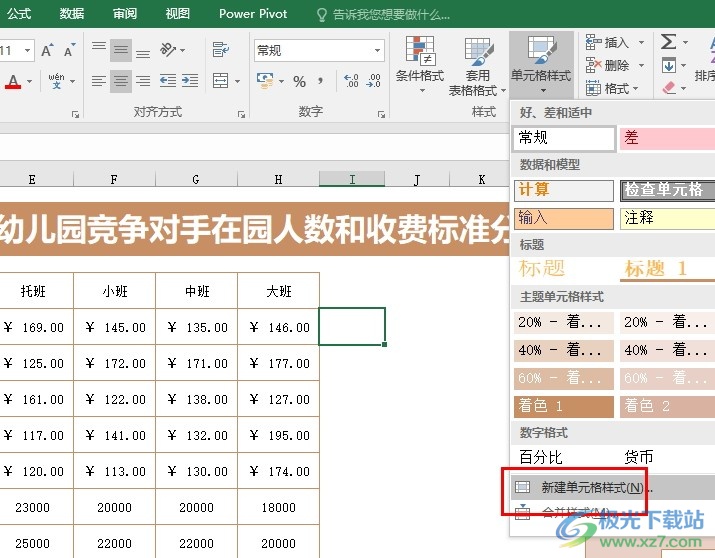
Task: Open 格式 format dropdown
Action: point(611,88)
